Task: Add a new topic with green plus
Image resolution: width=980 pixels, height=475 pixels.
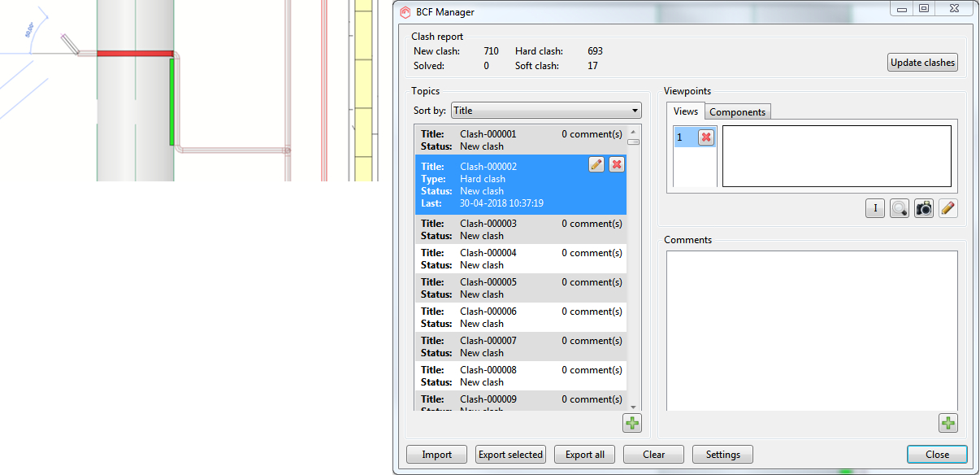Action: [x=632, y=423]
